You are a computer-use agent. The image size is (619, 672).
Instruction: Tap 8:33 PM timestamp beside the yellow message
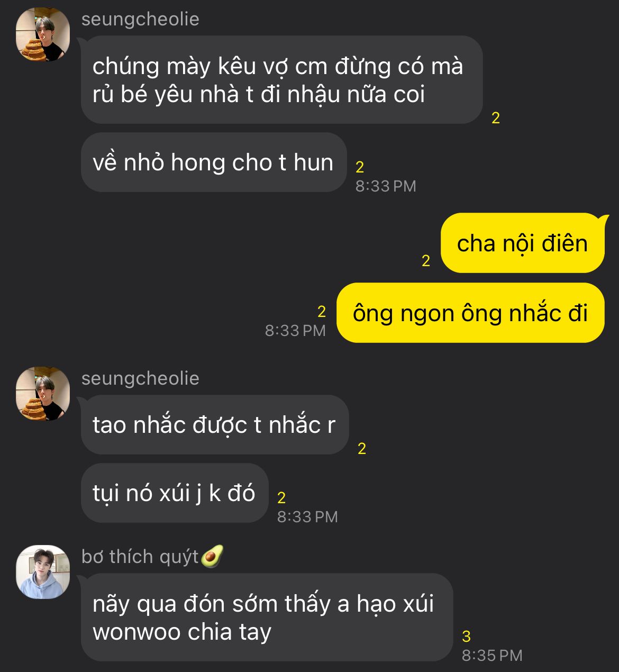click(295, 331)
